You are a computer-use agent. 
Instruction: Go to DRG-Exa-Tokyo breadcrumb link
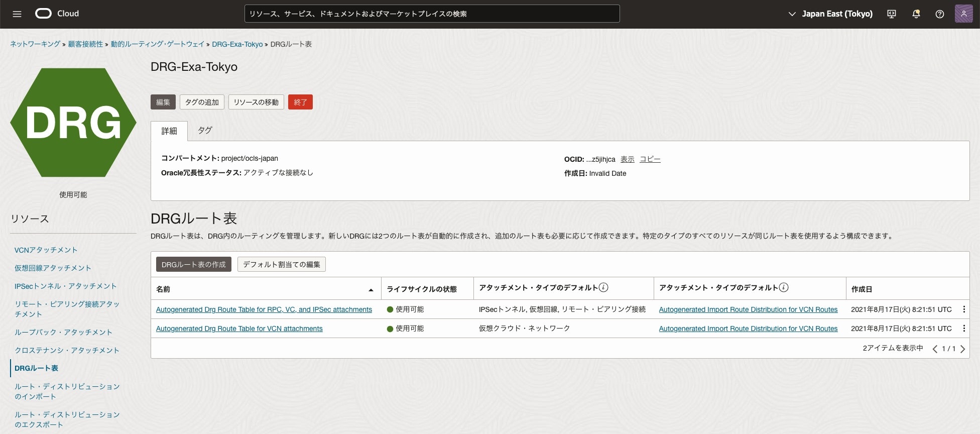point(237,44)
